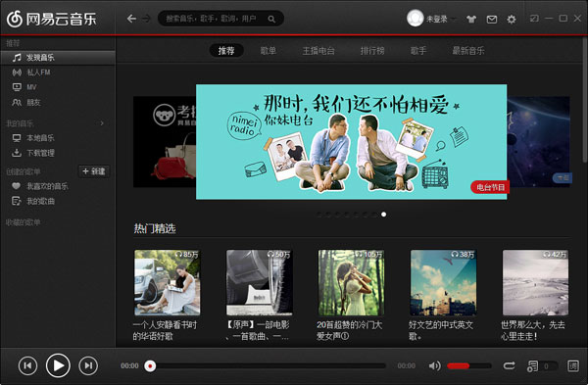The height and width of the screenshot is (385, 588).
Task: Toggle the loop playback mode icon
Action: [x=509, y=365]
